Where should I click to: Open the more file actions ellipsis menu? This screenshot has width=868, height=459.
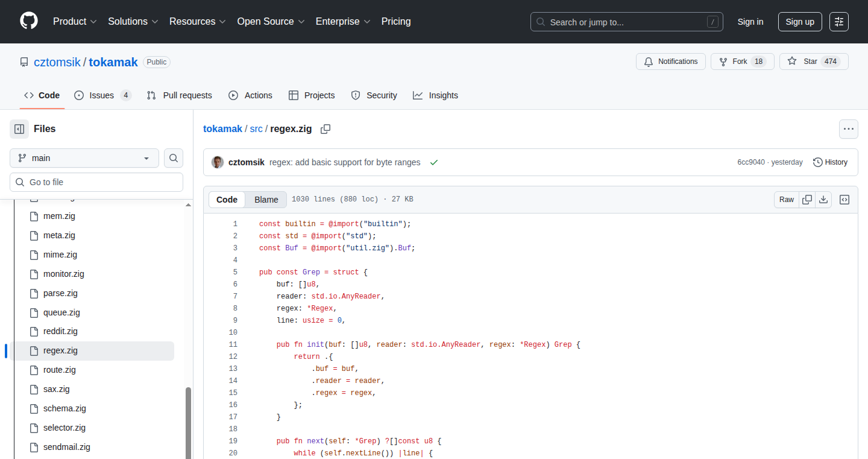849,129
